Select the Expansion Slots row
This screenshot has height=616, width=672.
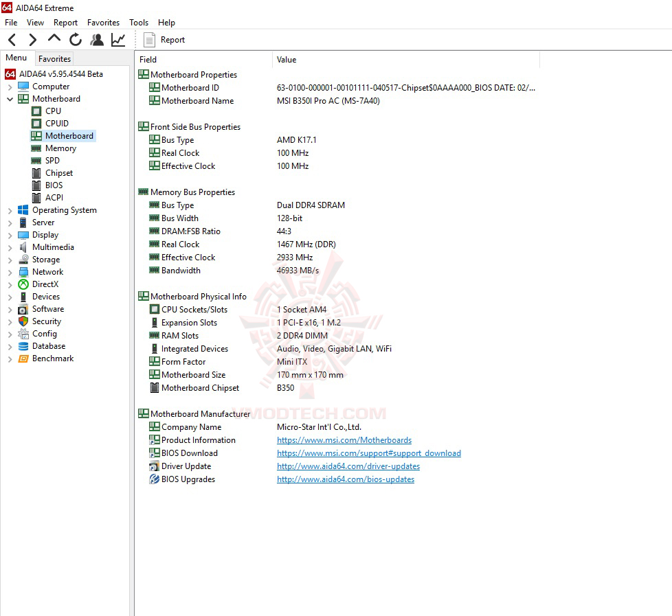337,323
